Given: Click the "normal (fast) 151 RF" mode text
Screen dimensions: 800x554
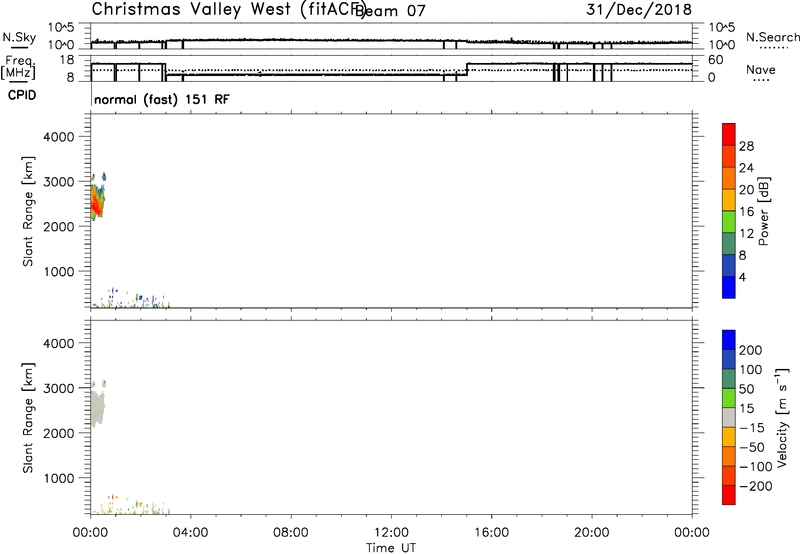Looking at the screenshot, I should coord(162,99).
